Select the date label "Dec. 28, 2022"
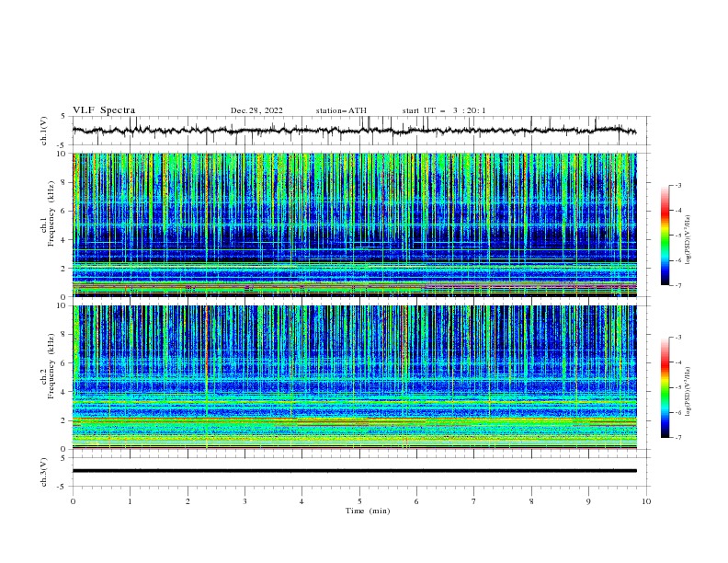 [x=256, y=110]
